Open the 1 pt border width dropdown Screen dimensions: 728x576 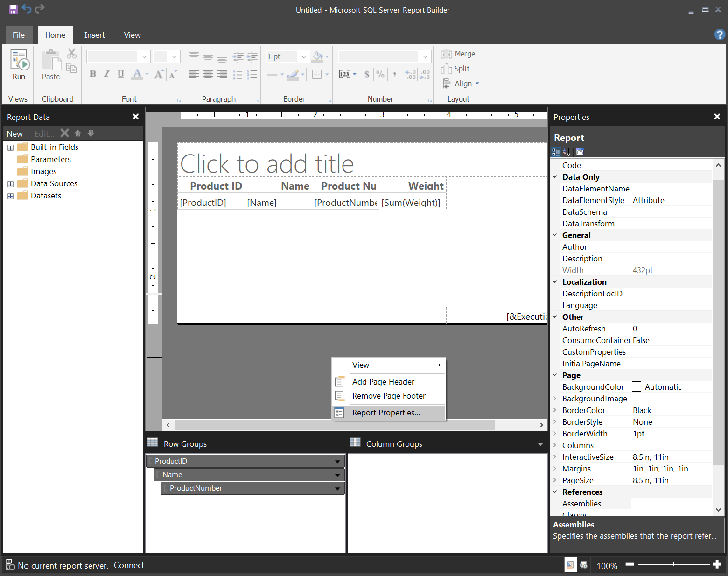coord(304,56)
